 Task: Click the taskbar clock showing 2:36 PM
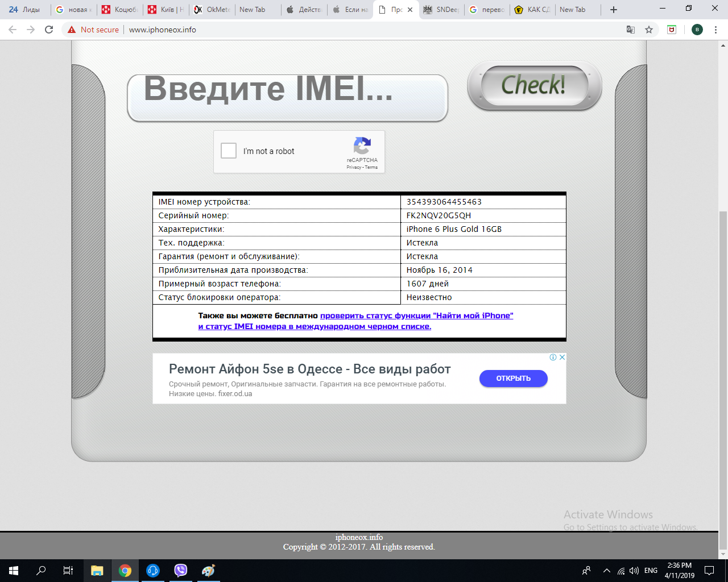pos(680,571)
